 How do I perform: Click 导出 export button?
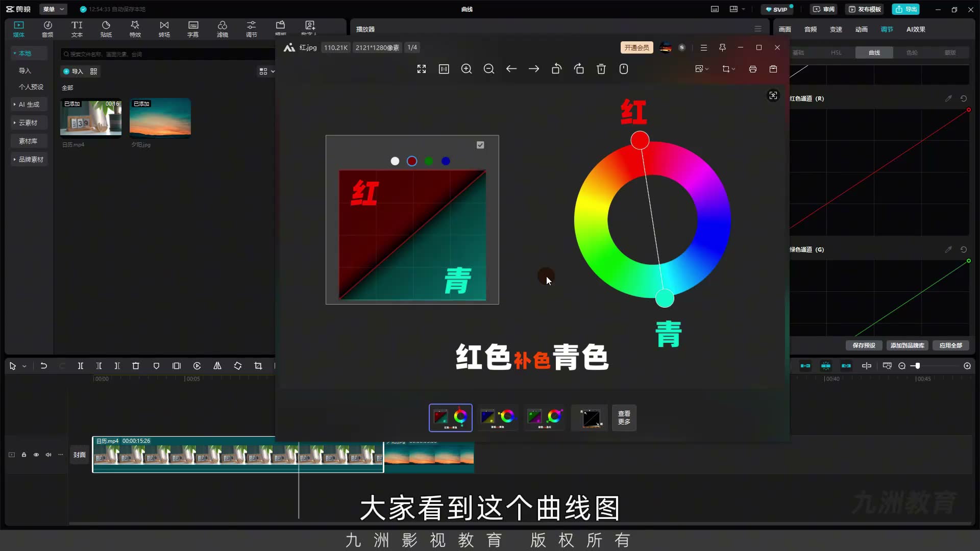tap(906, 9)
